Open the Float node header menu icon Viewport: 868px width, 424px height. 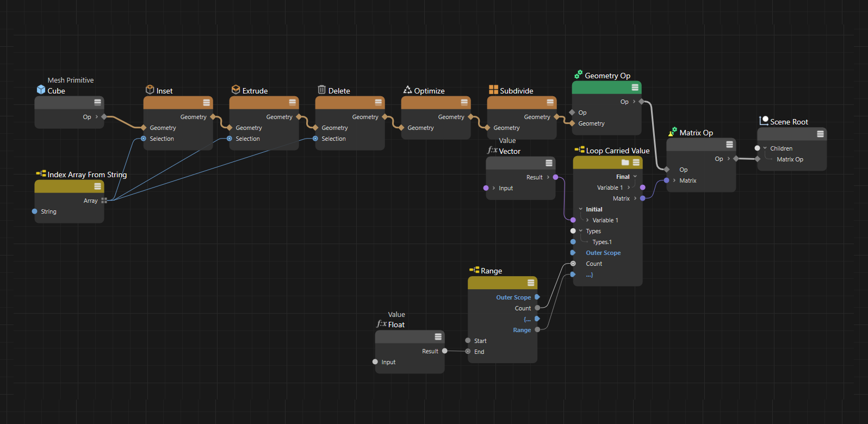tap(438, 336)
